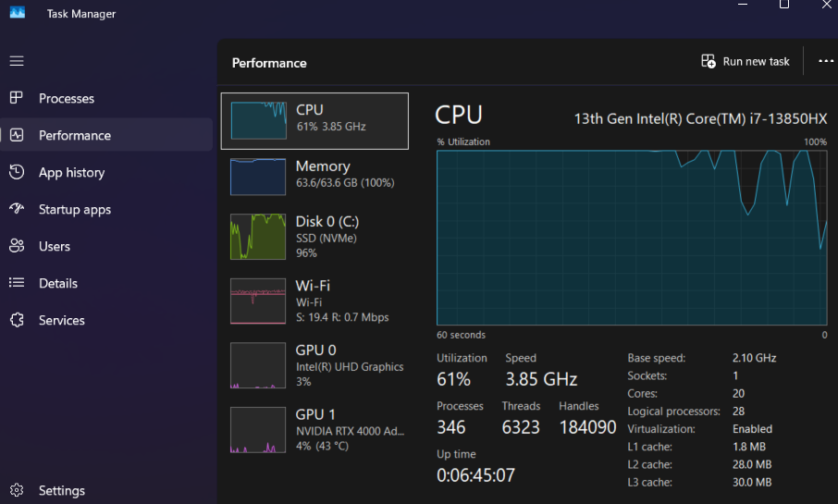
Task: Click the Startup apps gauge icon
Action: pyautogui.click(x=17, y=209)
